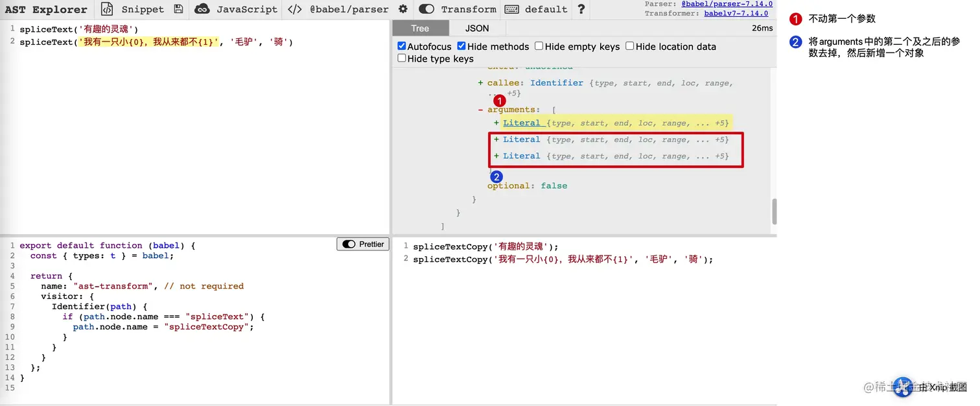This screenshot has width=980, height=406.
Task: Enable Hide type keys checkbox
Action: (402, 58)
